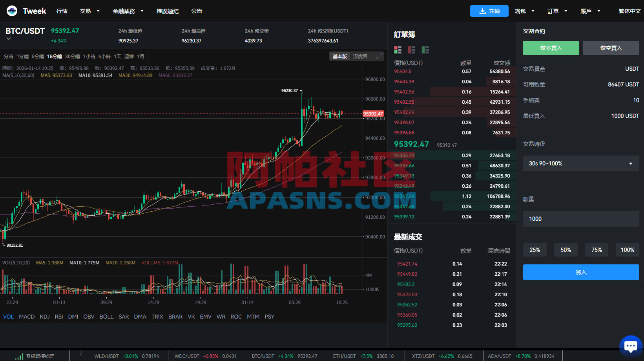Show sell orders only in order book
644x361 pixels.
point(412,50)
